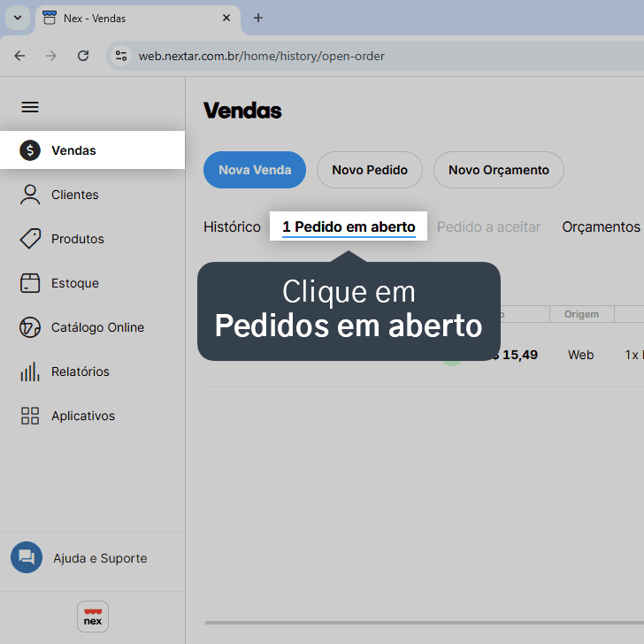Open the Orçamentos tab
The width and height of the screenshot is (644, 644).
pos(601,226)
